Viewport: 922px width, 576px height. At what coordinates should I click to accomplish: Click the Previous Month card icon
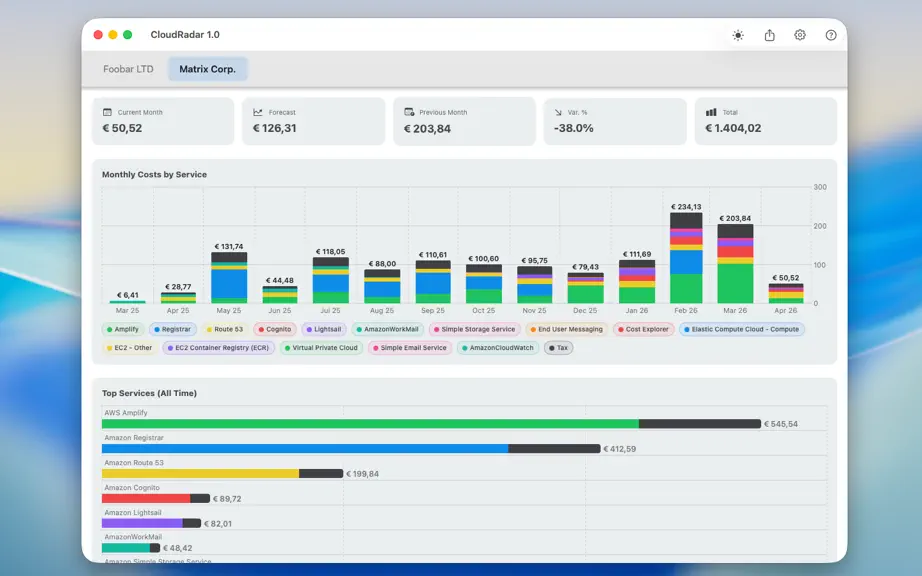point(409,112)
